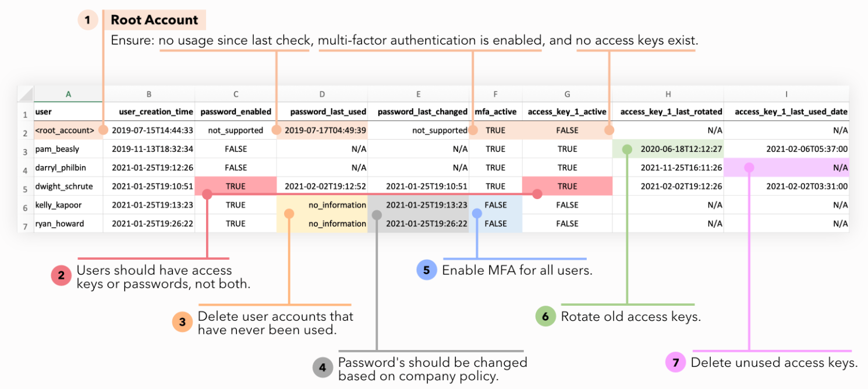Image resolution: width=868 pixels, height=389 pixels.
Task: Select row 2 header number
Action: 26,130
